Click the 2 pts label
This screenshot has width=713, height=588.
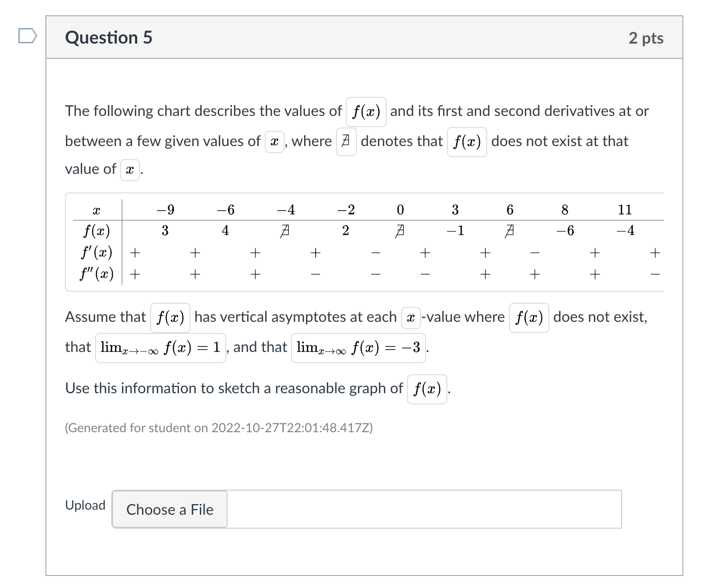coord(647,38)
